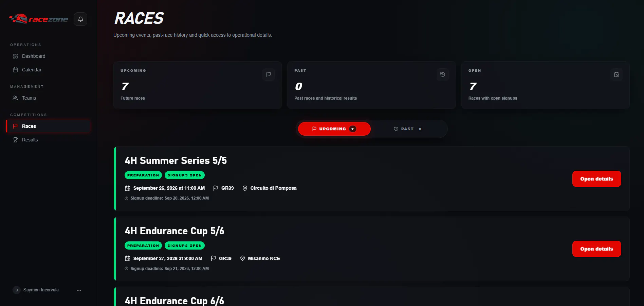Select the Upcoming races tab

point(334,129)
